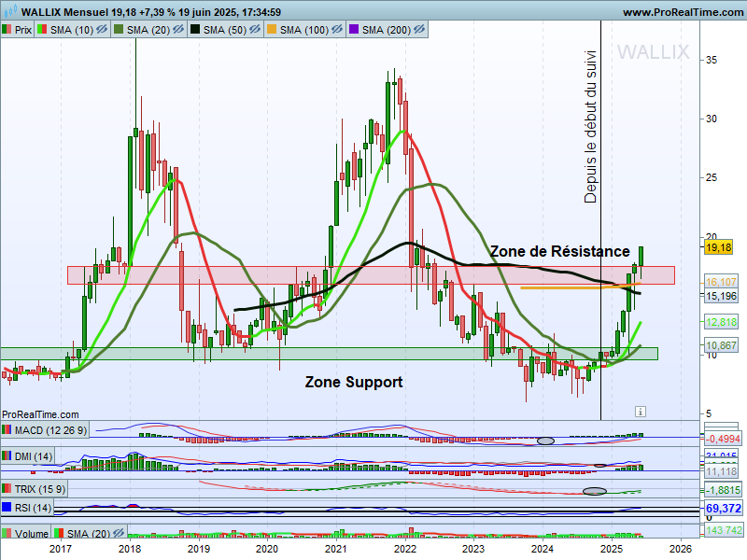Click the TRIX value label -1,8815
The width and height of the screenshot is (747, 560).
[723, 490]
